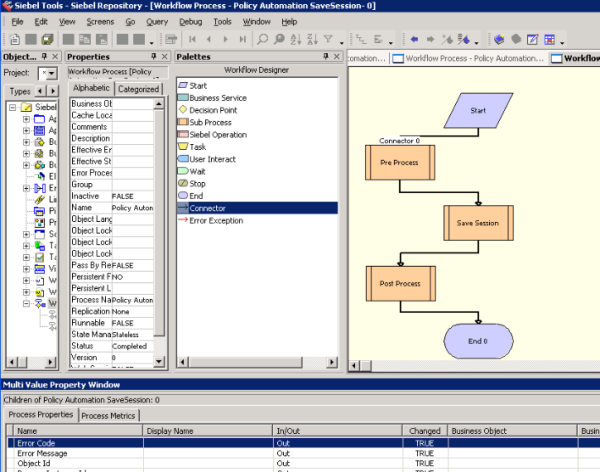
Task: Close the Palettes panel
Action: 336,56
